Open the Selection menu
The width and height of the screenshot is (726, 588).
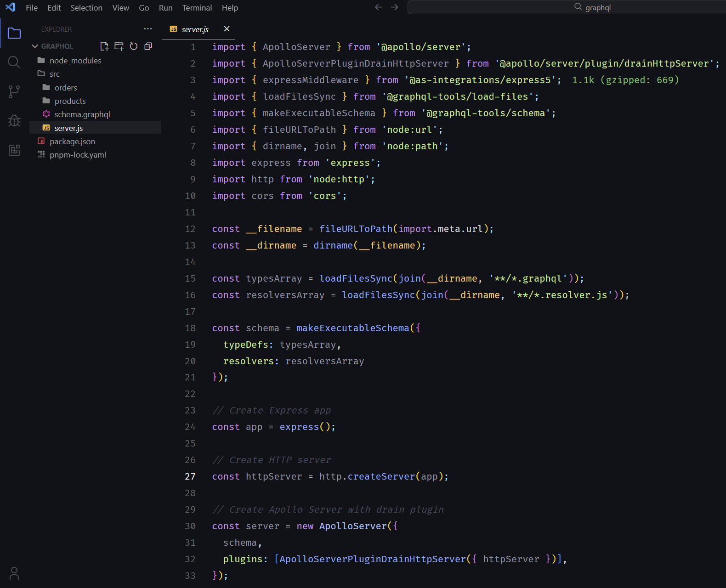point(86,8)
